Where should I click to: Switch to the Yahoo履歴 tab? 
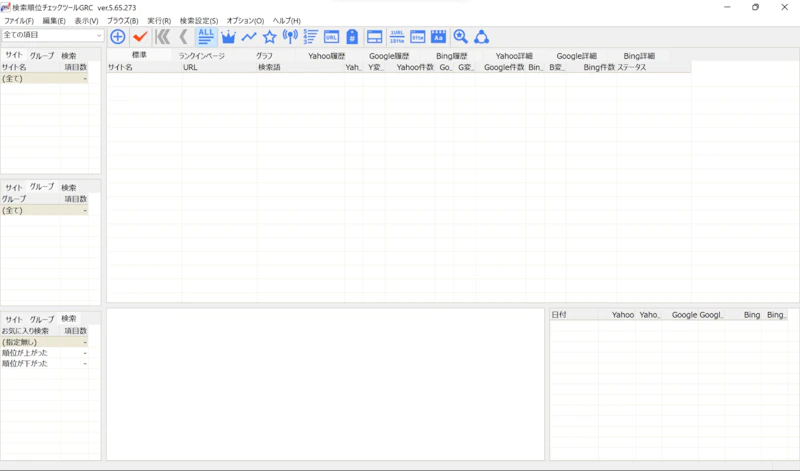327,56
